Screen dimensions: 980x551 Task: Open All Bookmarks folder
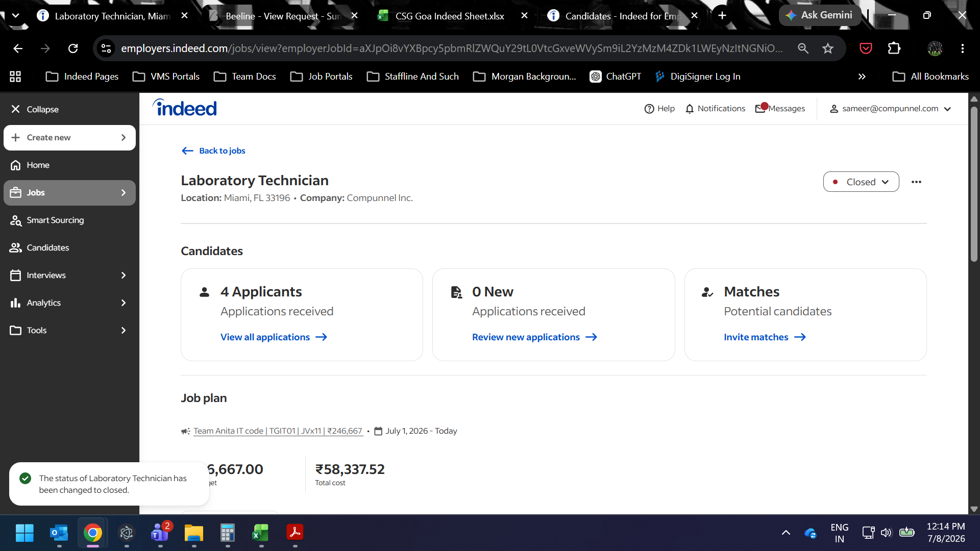point(930,77)
